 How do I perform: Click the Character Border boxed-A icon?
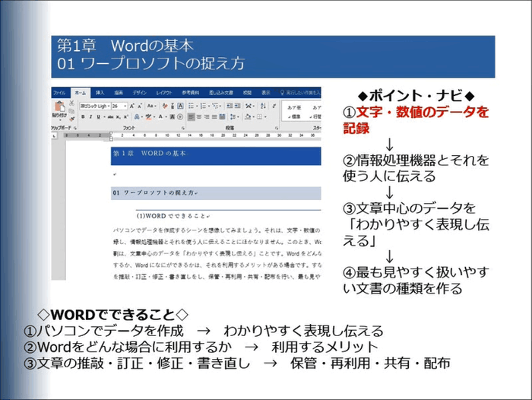181,106
